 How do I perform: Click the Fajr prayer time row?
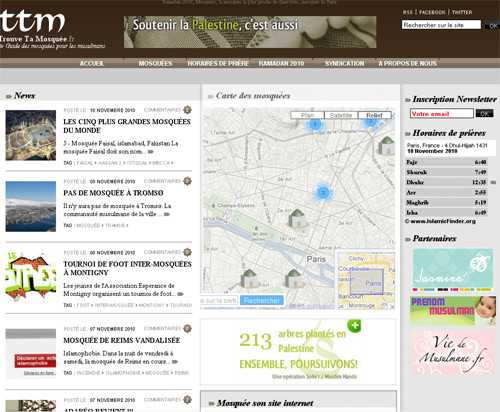447,162
